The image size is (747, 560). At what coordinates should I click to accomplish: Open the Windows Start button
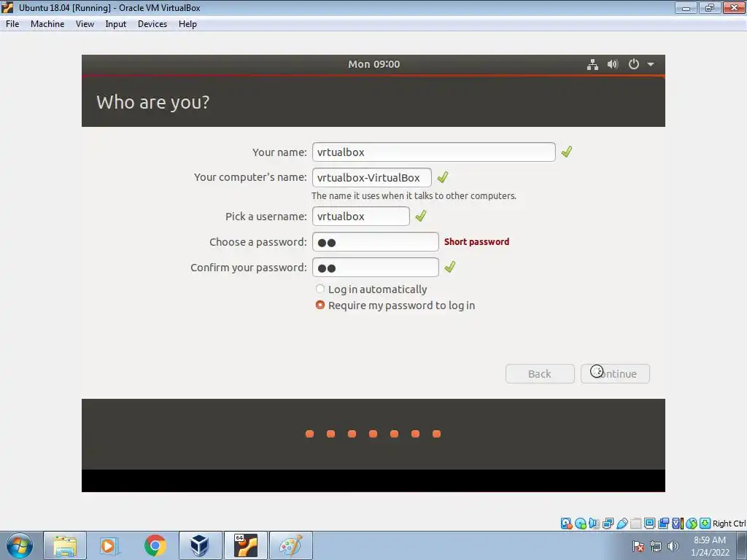(x=20, y=545)
